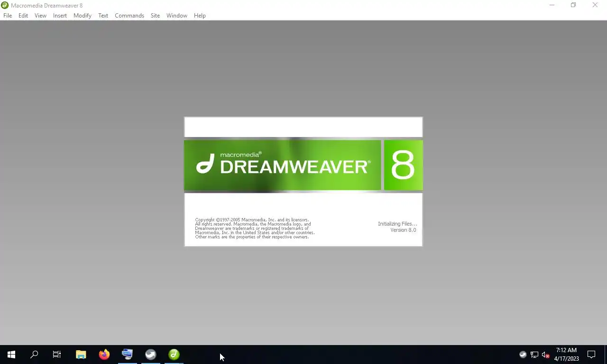Image resolution: width=607 pixels, height=364 pixels.
Task: Click the Steam tray icon
Action: (523, 355)
